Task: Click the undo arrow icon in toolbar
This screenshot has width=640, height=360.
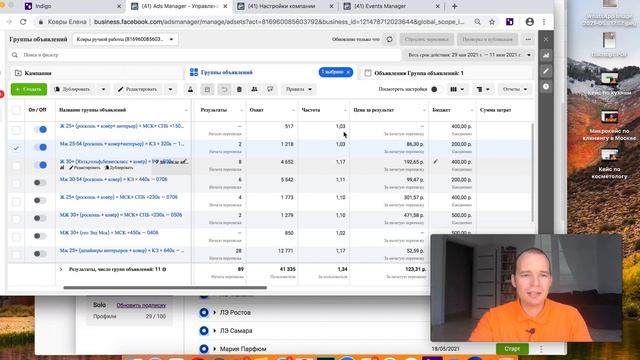Action: click(224, 89)
